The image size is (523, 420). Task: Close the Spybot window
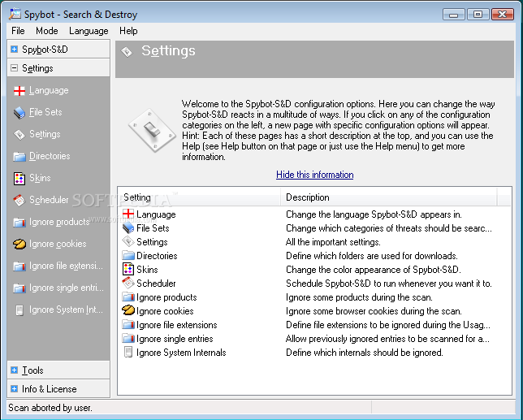click(503, 15)
